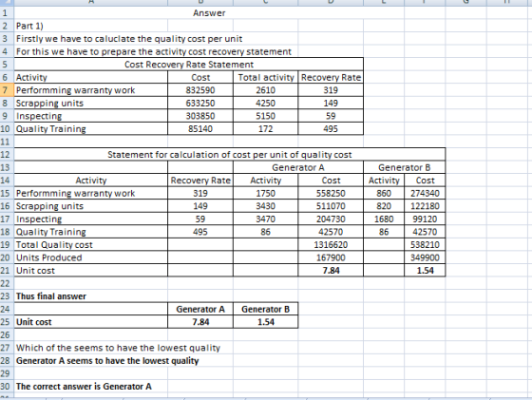Viewport: 532px width, 400px height.
Task: Select total quality cost 538210
Action: pyautogui.click(x=425, y=245)
